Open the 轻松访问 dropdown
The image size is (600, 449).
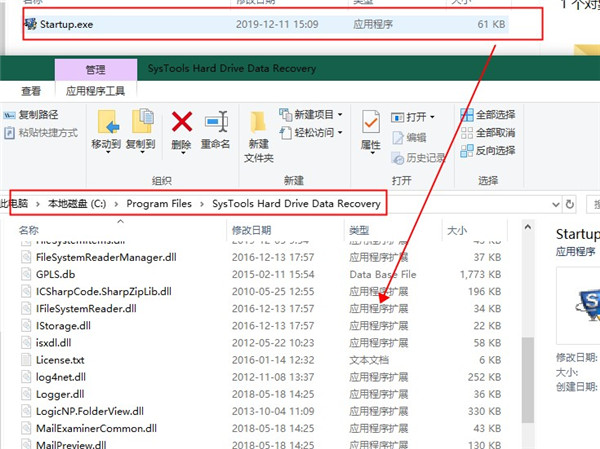tap(311, 133)
